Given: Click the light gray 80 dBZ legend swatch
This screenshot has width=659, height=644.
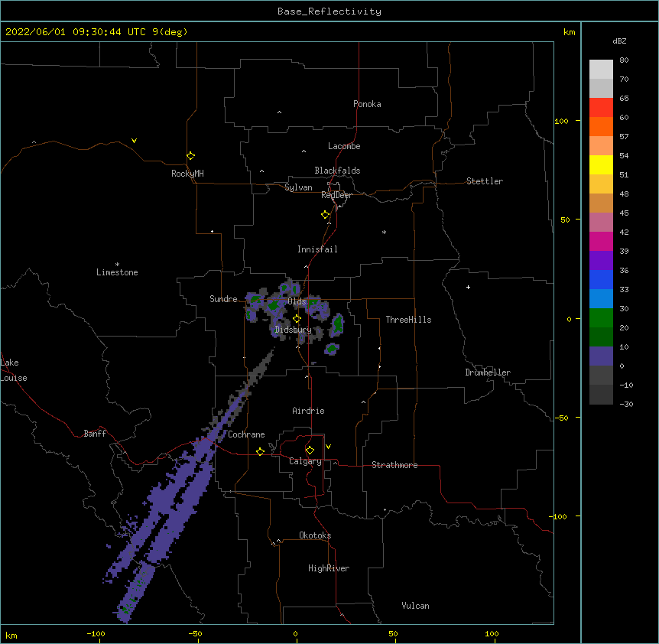Looking at the screenshot, I should click(x=601, y=70).
